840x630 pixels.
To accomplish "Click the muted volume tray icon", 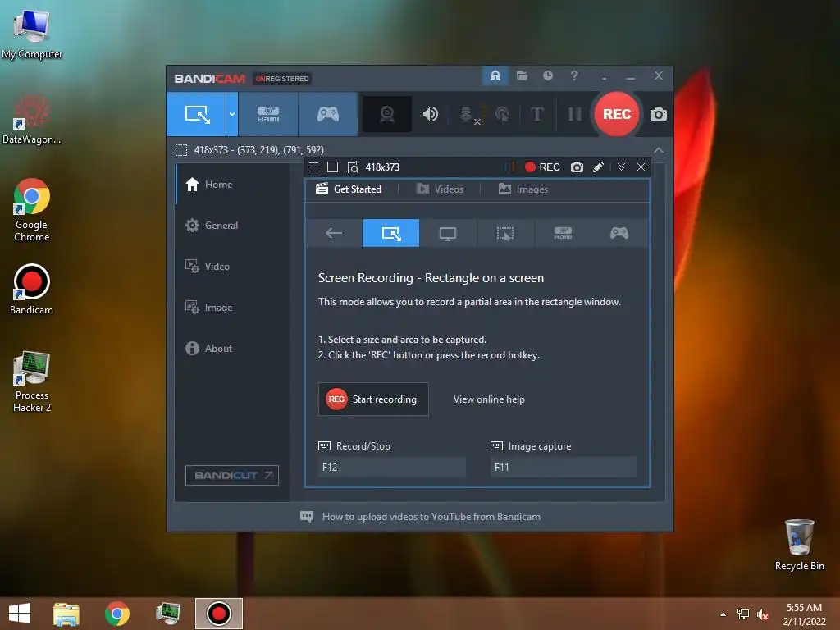I will point(763,614).
